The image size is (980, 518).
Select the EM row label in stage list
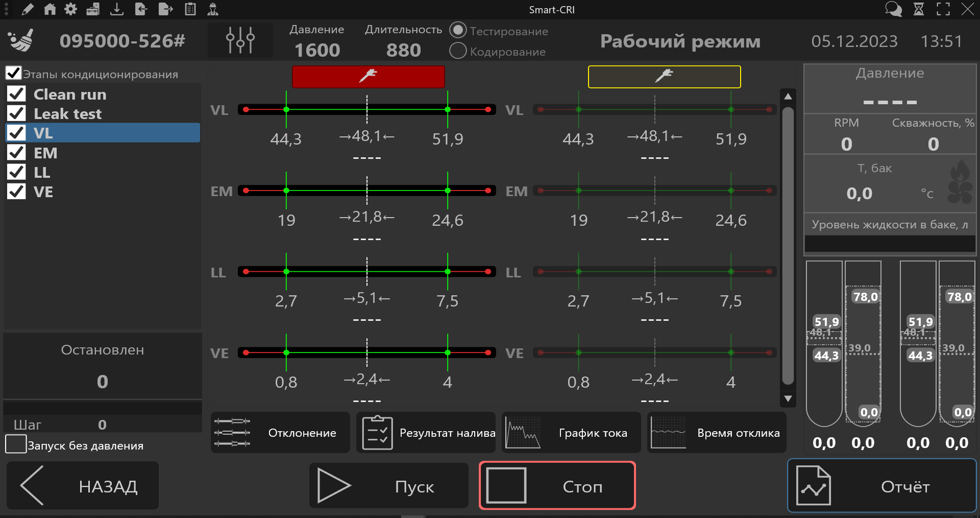45,153
